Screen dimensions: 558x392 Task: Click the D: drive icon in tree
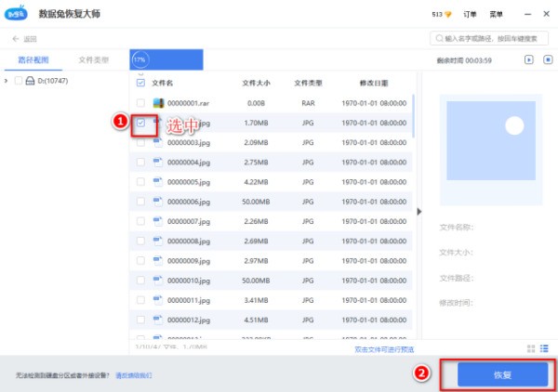pyautogui.click(x=31, y=82)
